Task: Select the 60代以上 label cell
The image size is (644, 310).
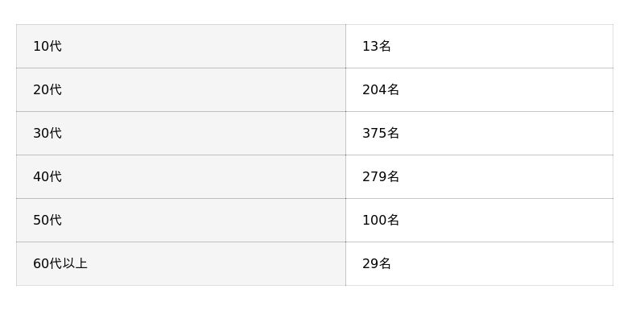Action: pos(181,264)
